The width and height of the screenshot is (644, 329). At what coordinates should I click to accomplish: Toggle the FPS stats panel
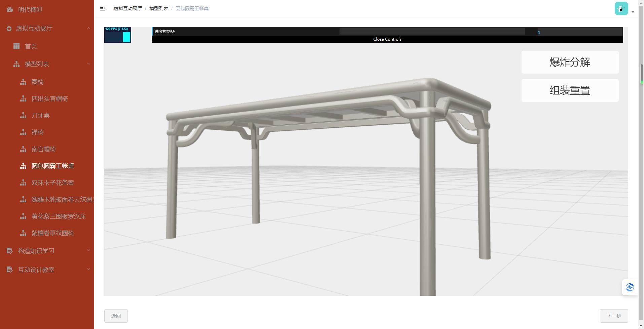117,35
